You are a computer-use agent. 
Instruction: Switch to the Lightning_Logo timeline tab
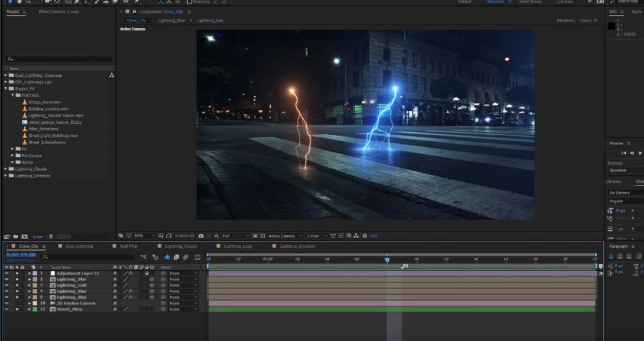click(238, 246)
